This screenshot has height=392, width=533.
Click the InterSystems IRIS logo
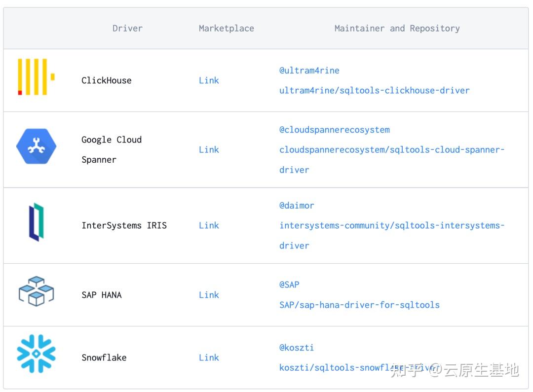tap(37, 222)
